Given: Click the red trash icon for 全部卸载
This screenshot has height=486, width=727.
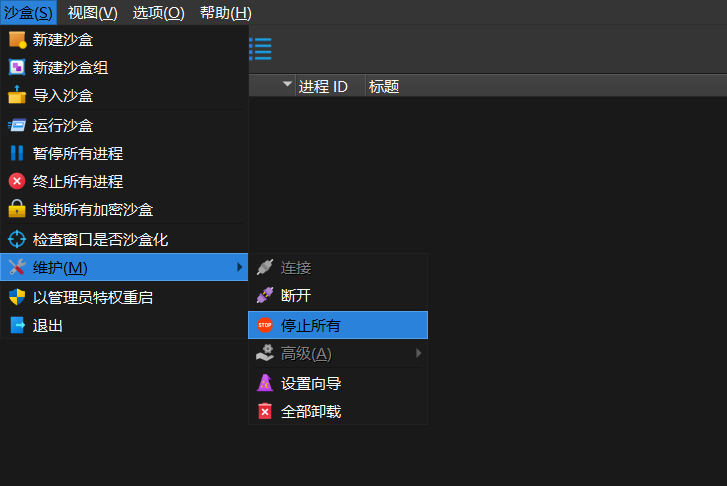Looking at the screenshot, I should click(265, 411).
